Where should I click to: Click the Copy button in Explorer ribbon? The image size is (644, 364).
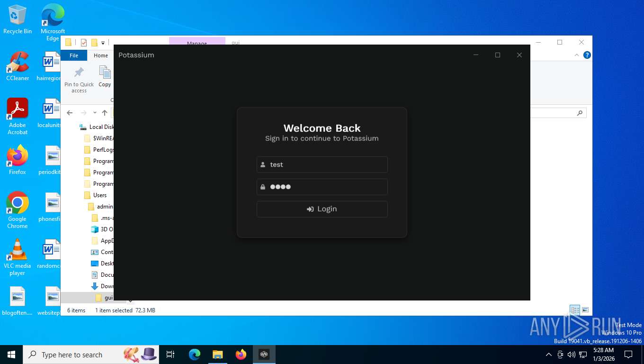point(105,77)
